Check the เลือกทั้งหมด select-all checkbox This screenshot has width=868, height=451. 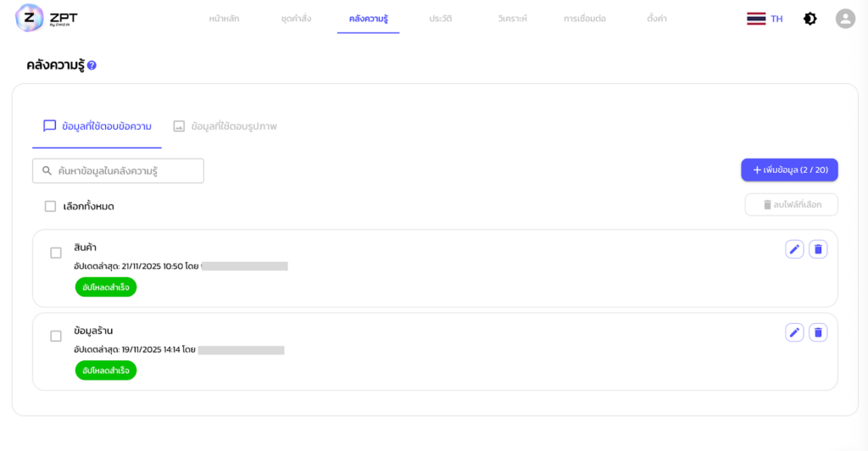click(50, 206)
